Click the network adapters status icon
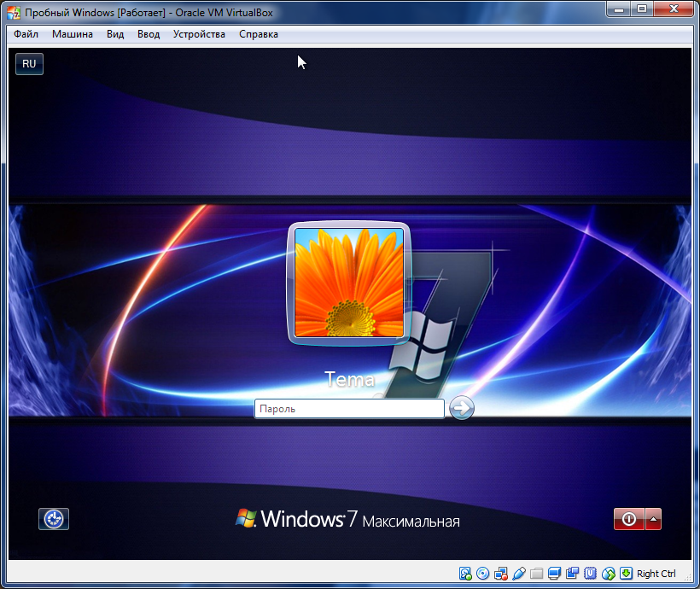700x589 pixels. [x=499, y=574]
